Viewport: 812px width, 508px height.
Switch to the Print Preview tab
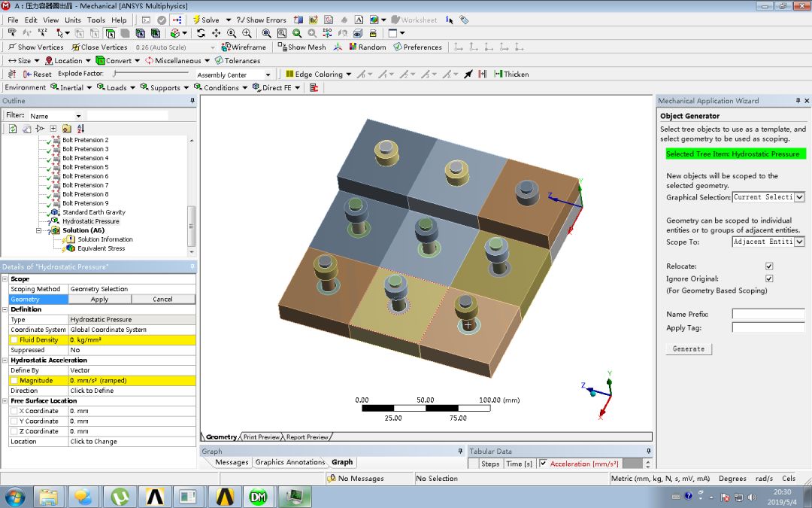coord(263,436)
